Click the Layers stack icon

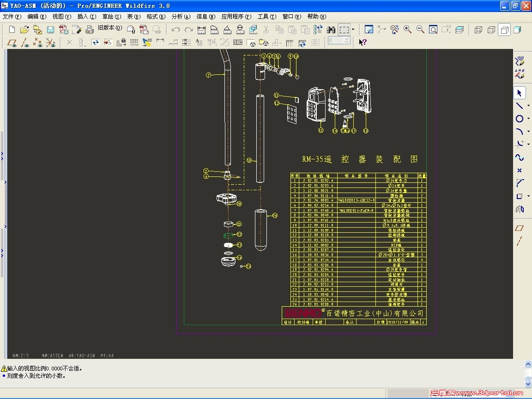pos(459,30)
